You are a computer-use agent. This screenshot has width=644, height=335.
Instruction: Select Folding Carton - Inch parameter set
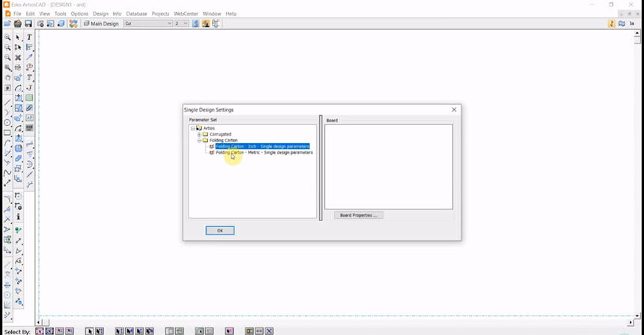coord(262,146)
